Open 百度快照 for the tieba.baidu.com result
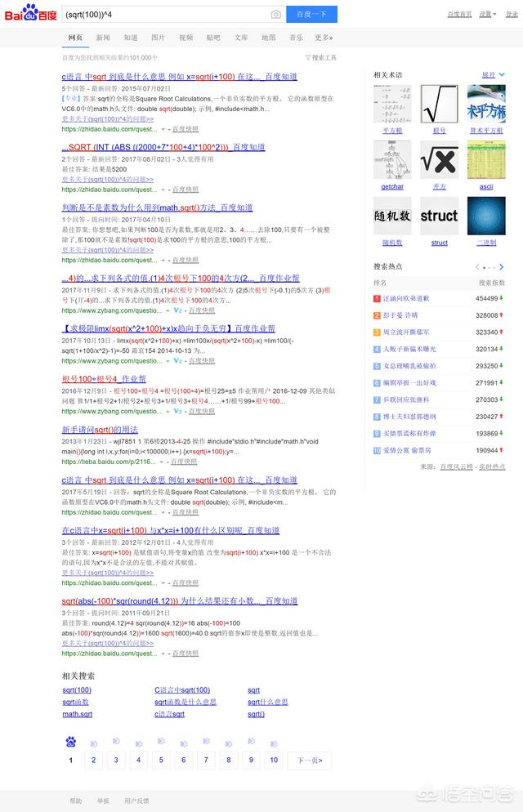This screenshot has height=812, width=523. pos(184,462)
